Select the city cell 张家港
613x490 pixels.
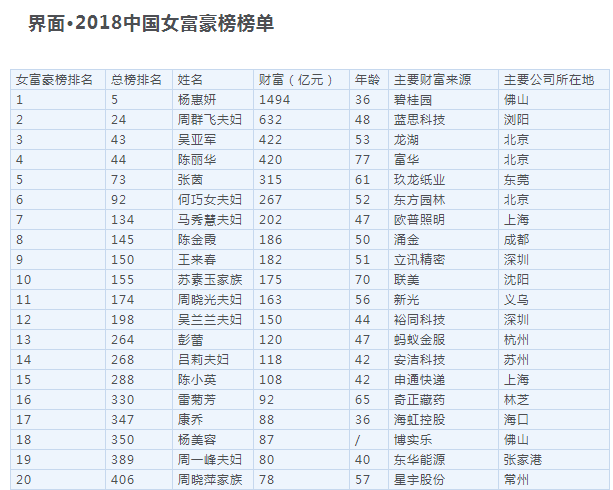(523, 459)
